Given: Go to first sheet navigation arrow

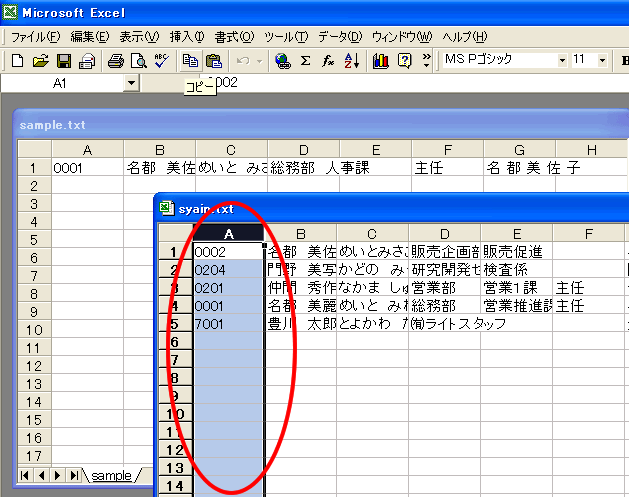Looking at the screenshot, I should click(25, 476).
